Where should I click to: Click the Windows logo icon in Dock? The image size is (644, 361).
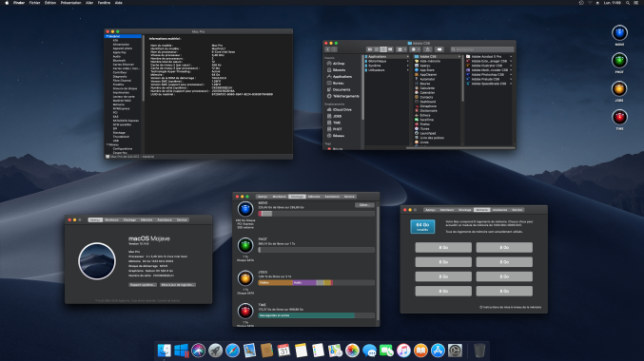181,351
